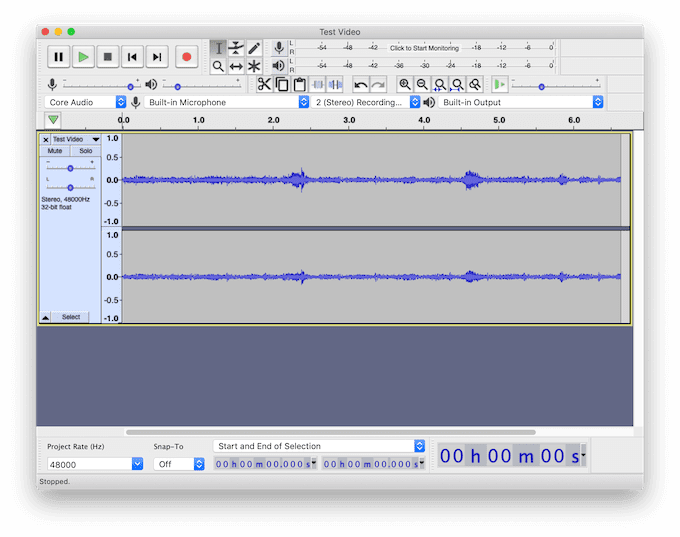The height and width of the screenshot is (537, 680).
Task: Click the Cut scissors icon
Action: [264, 85]
